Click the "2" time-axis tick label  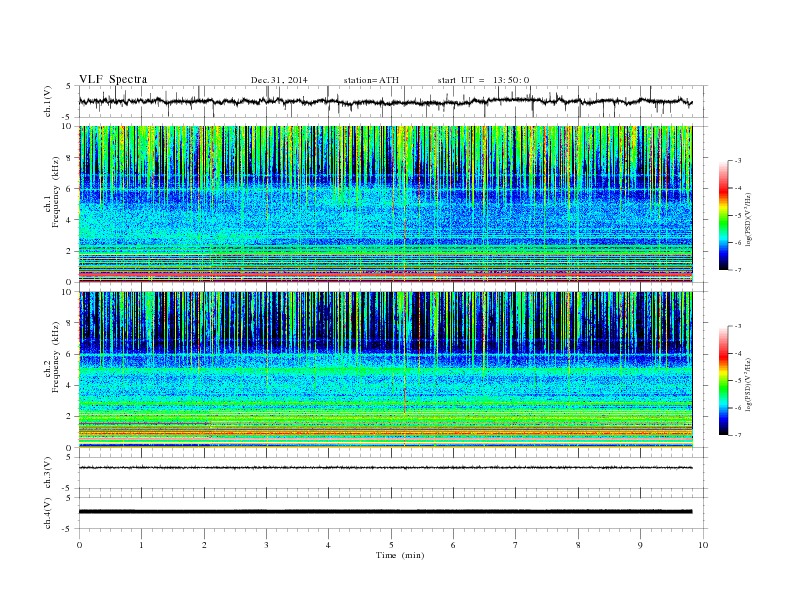(x=204, y=545)
